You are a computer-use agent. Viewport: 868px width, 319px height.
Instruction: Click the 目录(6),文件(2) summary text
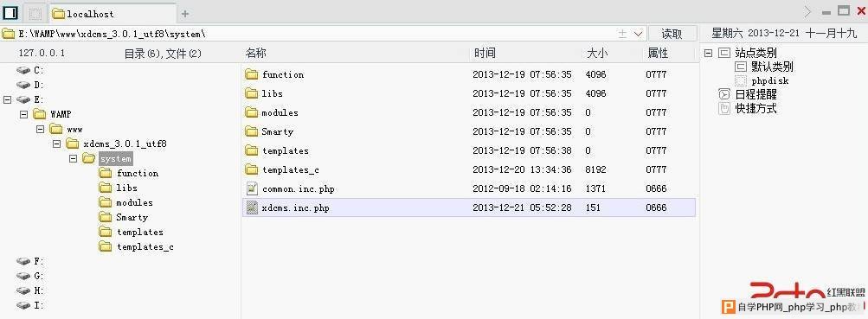163,54
